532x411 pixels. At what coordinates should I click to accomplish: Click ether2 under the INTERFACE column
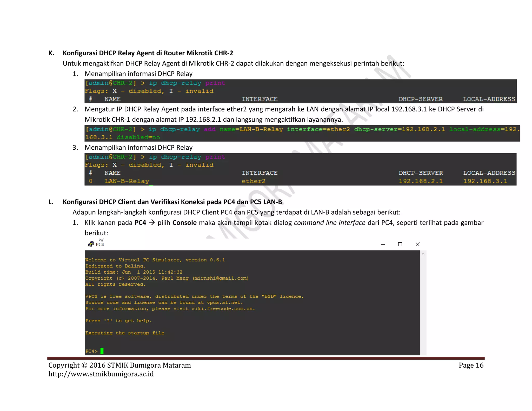(254, 181)
